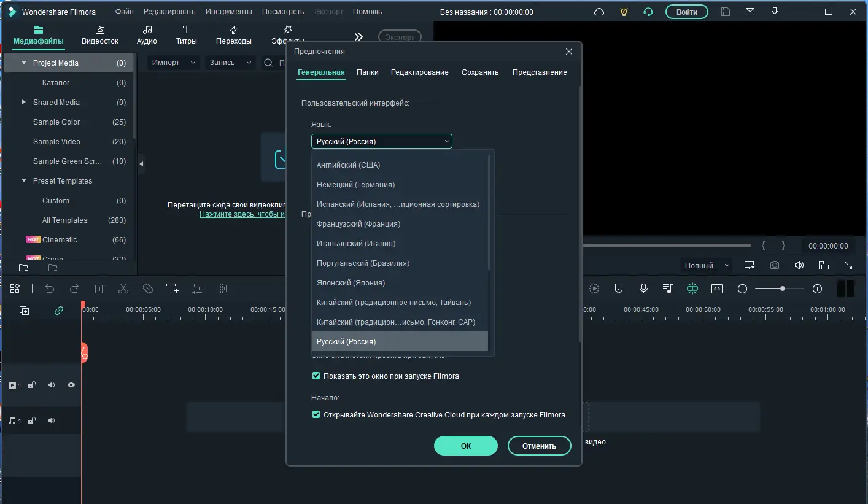The image size is (868, 504).
Task: Click the Record Voiceover microphone icon
Action: point(643,288)
